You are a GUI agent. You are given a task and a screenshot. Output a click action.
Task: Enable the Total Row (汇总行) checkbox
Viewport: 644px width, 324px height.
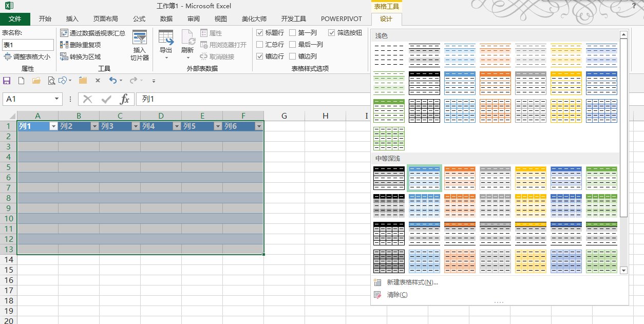pos(260,44)
